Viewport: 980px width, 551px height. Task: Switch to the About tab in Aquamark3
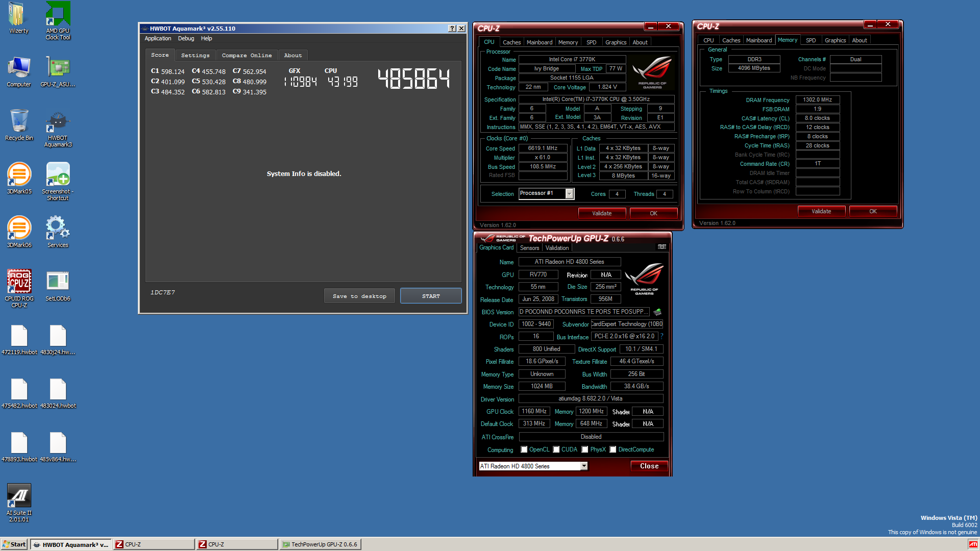coord(293,55)
